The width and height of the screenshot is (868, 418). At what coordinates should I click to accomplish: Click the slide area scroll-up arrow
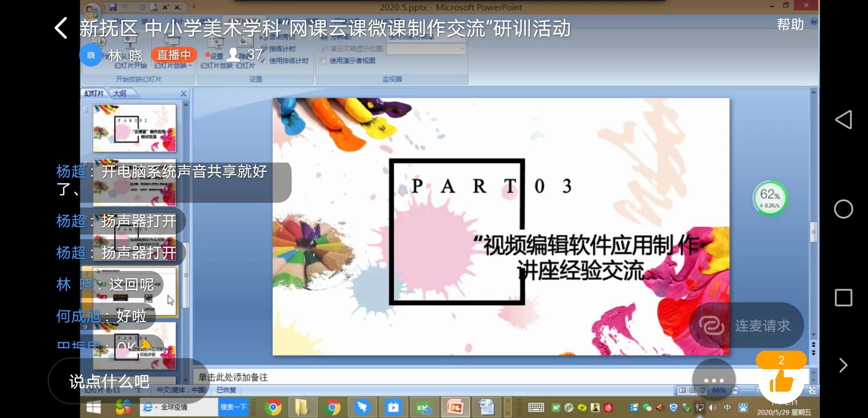tap(813, 93)
